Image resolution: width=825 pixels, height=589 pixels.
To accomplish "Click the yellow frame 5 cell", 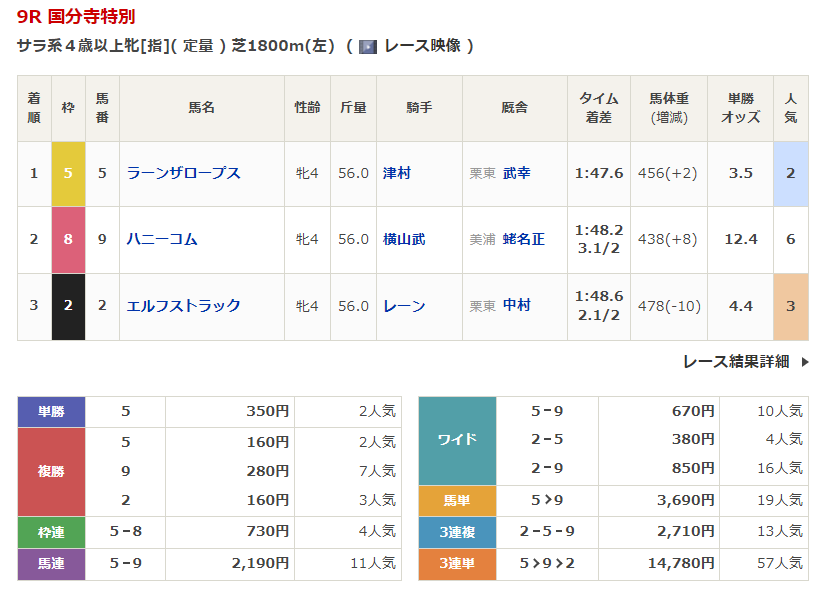I will point(68,173).
